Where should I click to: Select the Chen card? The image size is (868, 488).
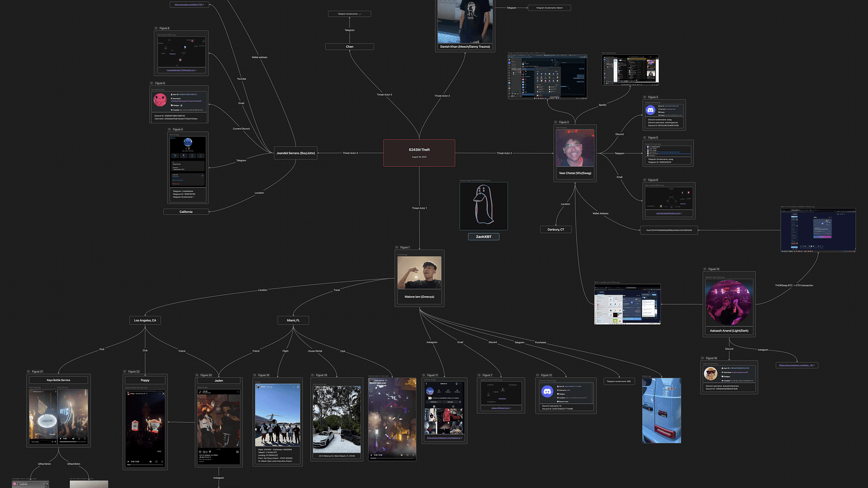(x=349, y=47)
